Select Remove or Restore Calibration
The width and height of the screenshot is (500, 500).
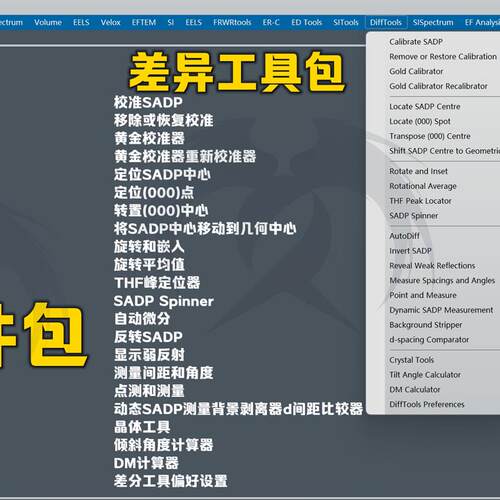(443, 56)
